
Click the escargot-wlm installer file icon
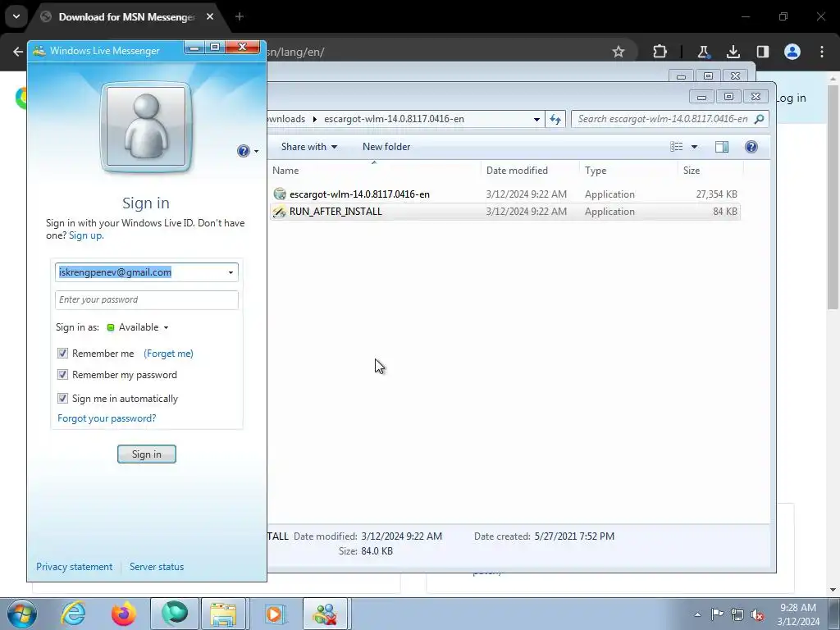point(280,194)
